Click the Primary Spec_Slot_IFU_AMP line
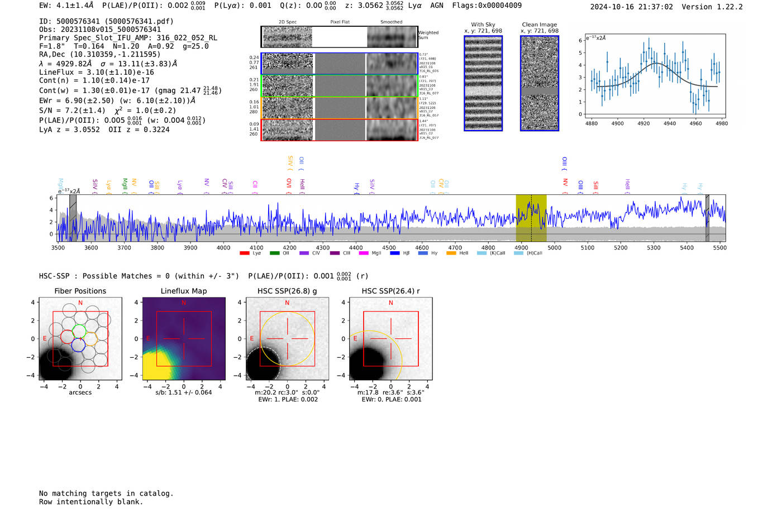Viewport: 782px width, 532px height. click(x=128, y=38)
